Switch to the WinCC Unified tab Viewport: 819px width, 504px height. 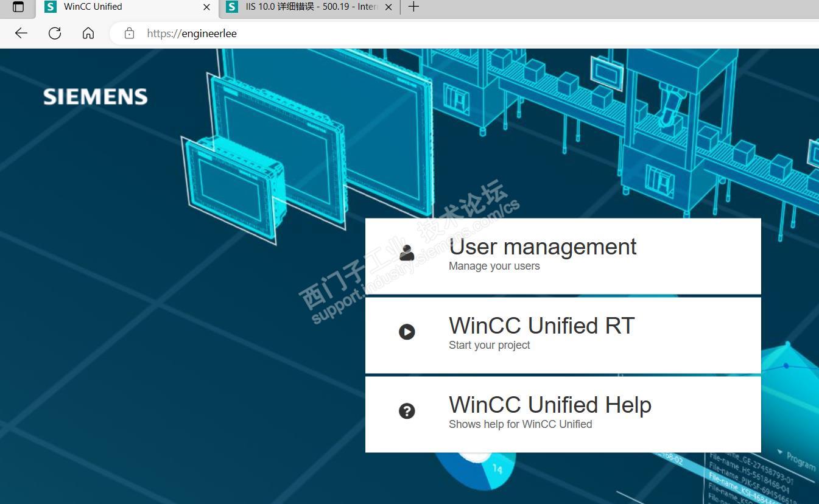click(x=127, y=7)
